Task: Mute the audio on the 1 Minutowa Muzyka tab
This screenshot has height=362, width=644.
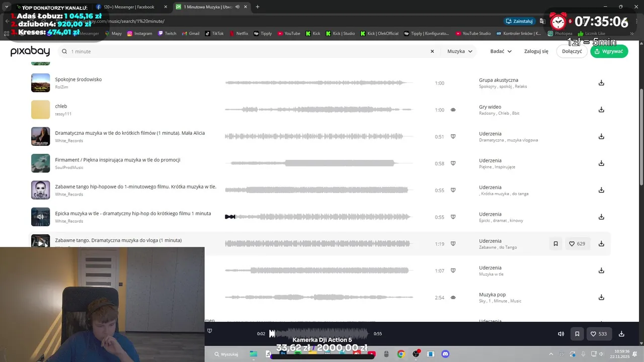Action: click(x=237, y=7)
